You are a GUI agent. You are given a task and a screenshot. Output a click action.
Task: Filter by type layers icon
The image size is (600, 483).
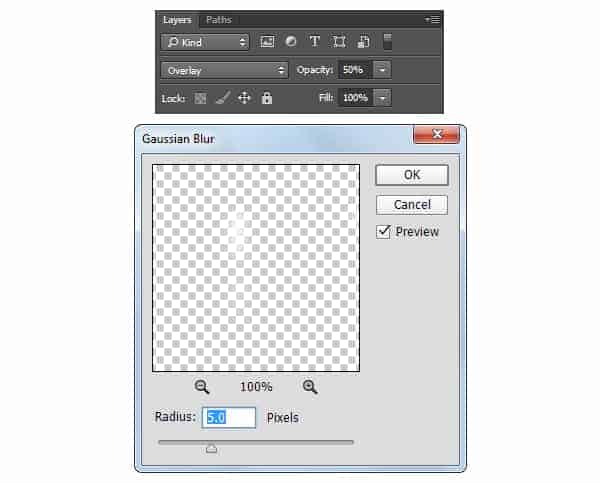pyautogui.click(x=315, y=41)
